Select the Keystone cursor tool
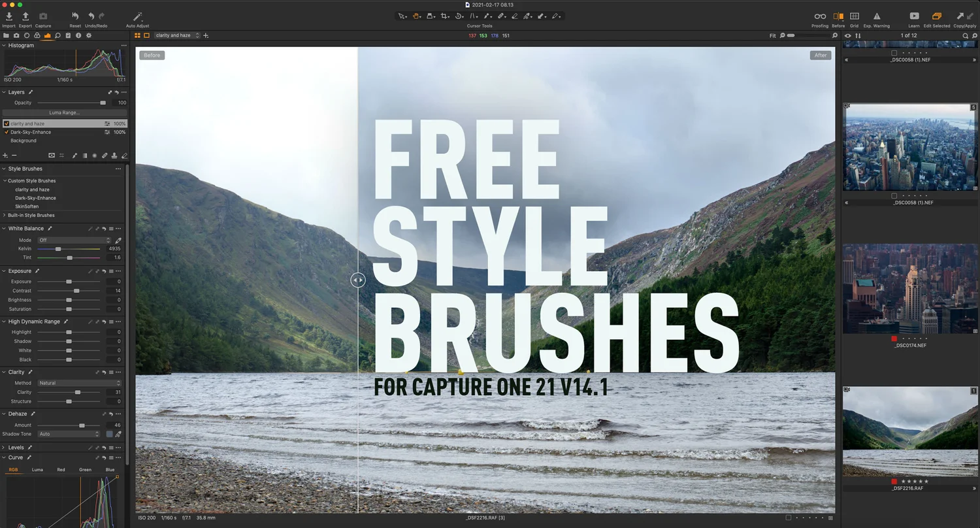The width and height of the screenshot is (980, 528). (x=474, y=16)
